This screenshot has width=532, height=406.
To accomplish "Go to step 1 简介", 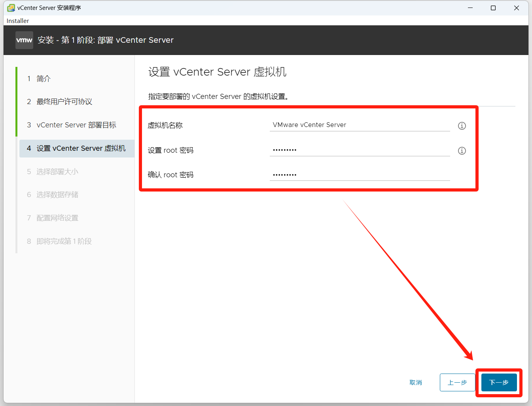I will coord(44,79).
